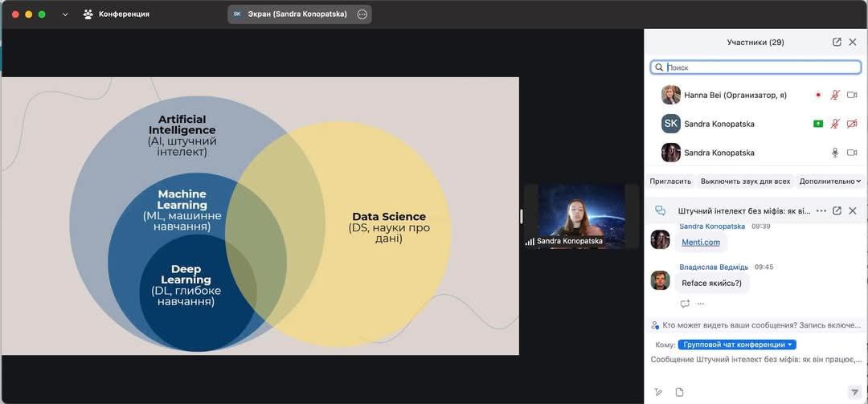
Task: Click the attach file icon in chat
Action: [679, 392]
